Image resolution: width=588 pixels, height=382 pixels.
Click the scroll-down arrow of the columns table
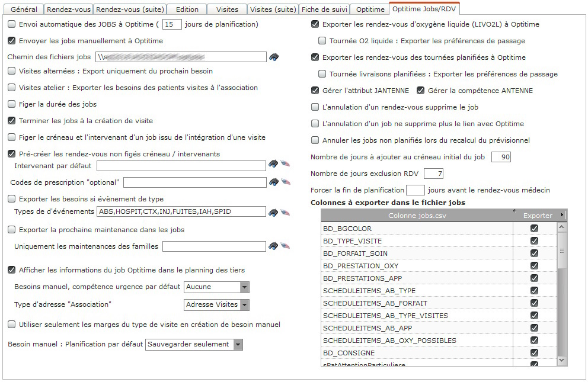point(562,360)
